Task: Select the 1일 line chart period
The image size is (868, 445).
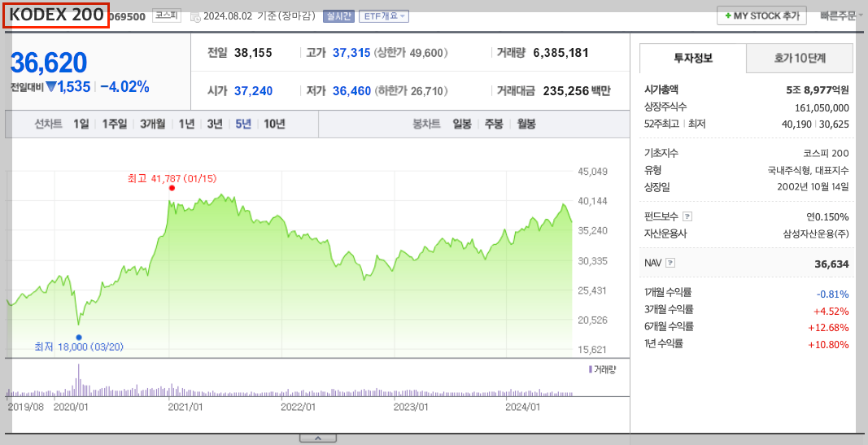Action: [x=81, y=124]
